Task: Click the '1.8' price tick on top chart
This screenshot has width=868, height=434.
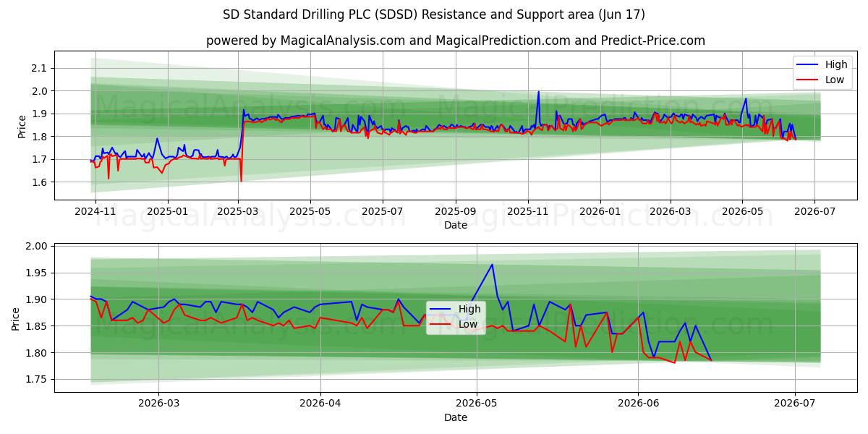Action: coord(40,137)
